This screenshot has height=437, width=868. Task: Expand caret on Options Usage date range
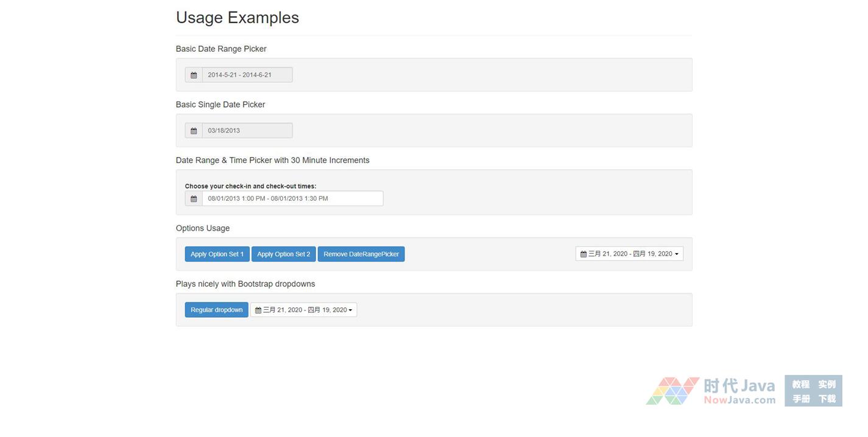[677, 254]
